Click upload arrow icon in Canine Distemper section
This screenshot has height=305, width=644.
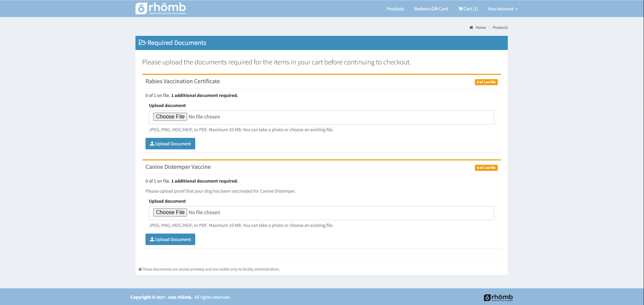tap(152, 239)
